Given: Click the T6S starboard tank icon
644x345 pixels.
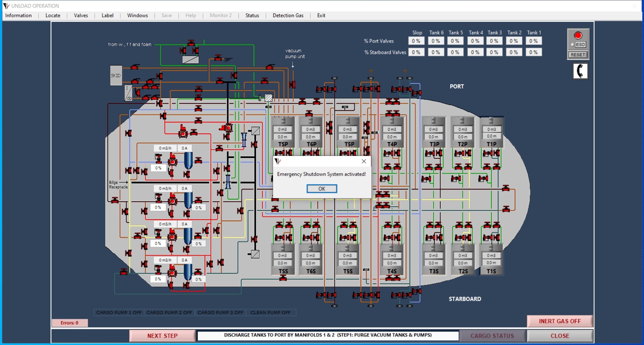Looking at the screenshot, I should 311,260.
